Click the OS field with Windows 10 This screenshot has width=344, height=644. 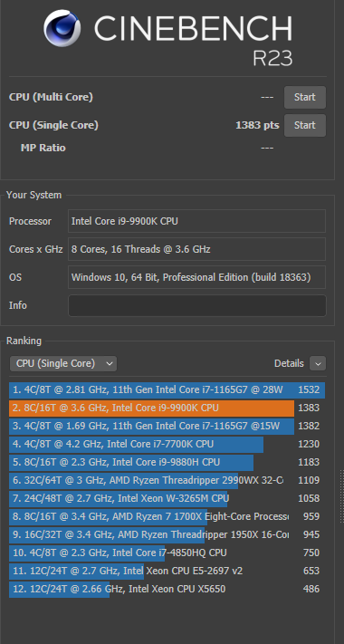(x=196, y=277)
